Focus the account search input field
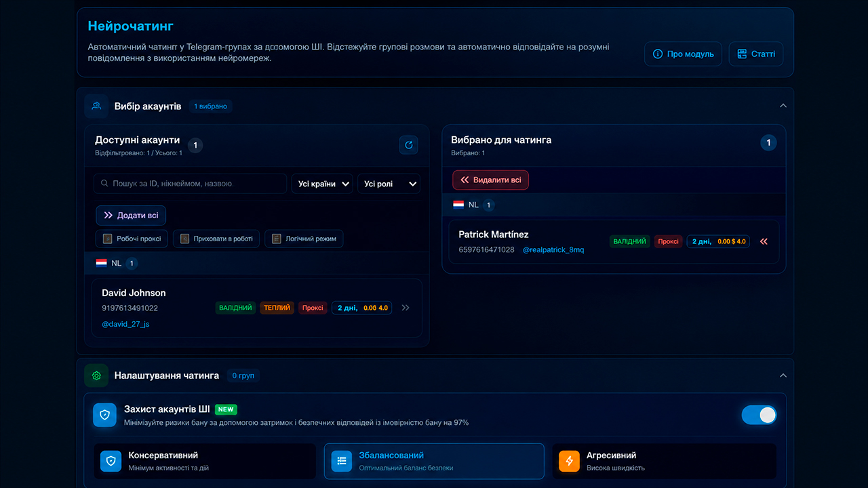Screen dimensions: 868x488 (x=190, y=184)
